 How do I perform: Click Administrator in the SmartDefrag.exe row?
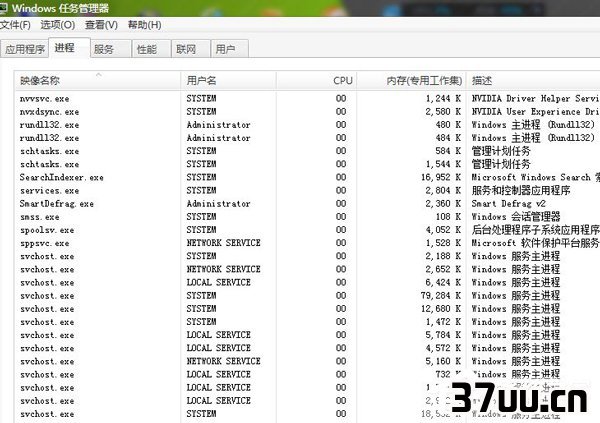(x=218, y=204)
